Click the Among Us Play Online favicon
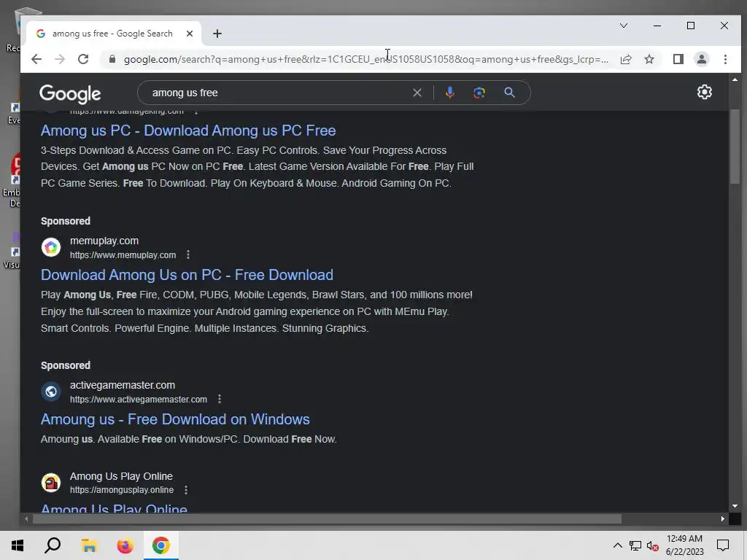Viewport: 747px width, 560px height. [x=51, y=483]
